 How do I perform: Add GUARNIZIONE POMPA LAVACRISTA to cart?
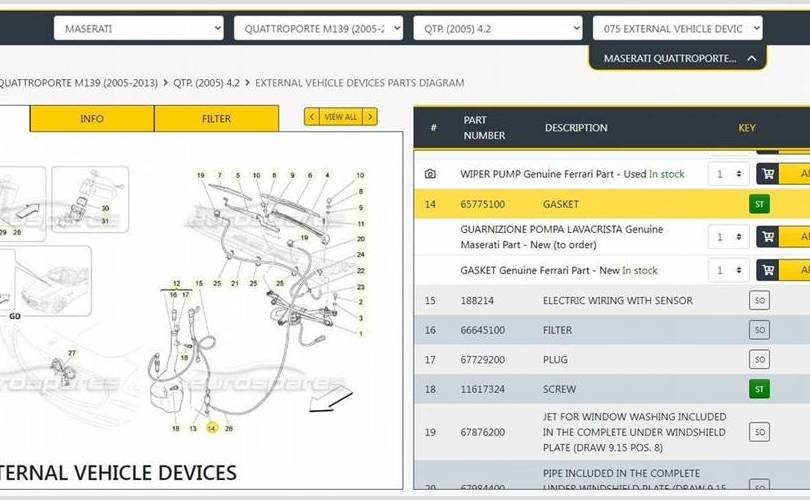(768, 237)
